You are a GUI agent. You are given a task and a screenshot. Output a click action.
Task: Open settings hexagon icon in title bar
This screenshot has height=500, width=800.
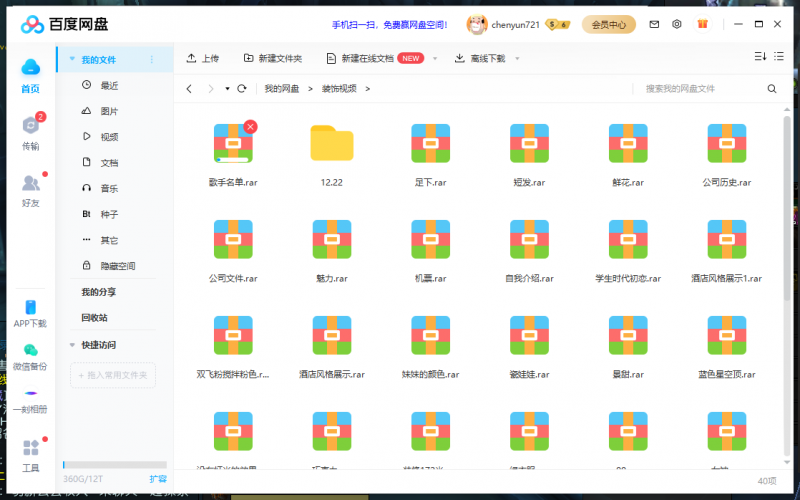(x=677, y=24)
